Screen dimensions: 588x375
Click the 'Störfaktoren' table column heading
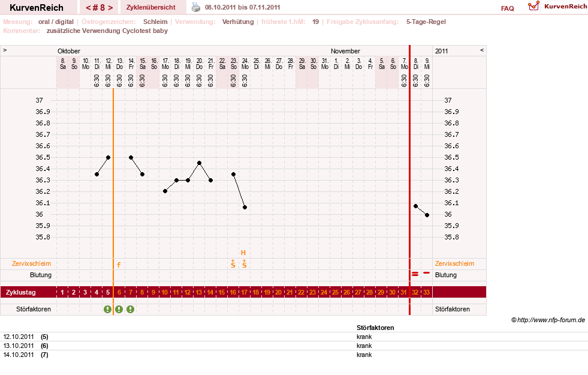(375, 328)
